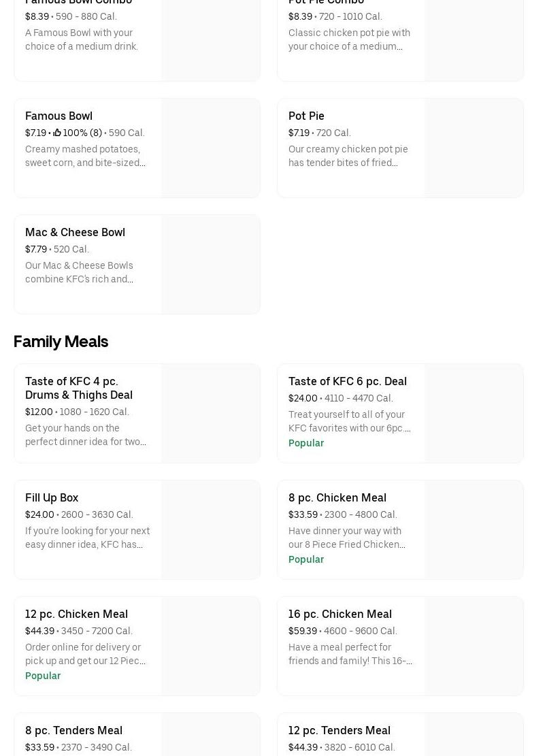The width and height of the screenshot is (547, 756).
Task: Select Taste of KFC 6 pc. Deal
Action: (347, 382)
